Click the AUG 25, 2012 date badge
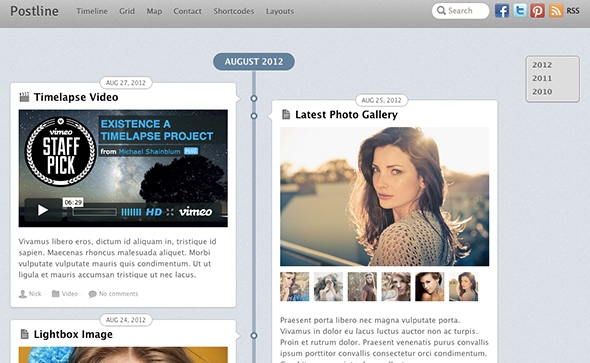The width and height of the screenshot is (590, 363). click(x=382, y=100)
